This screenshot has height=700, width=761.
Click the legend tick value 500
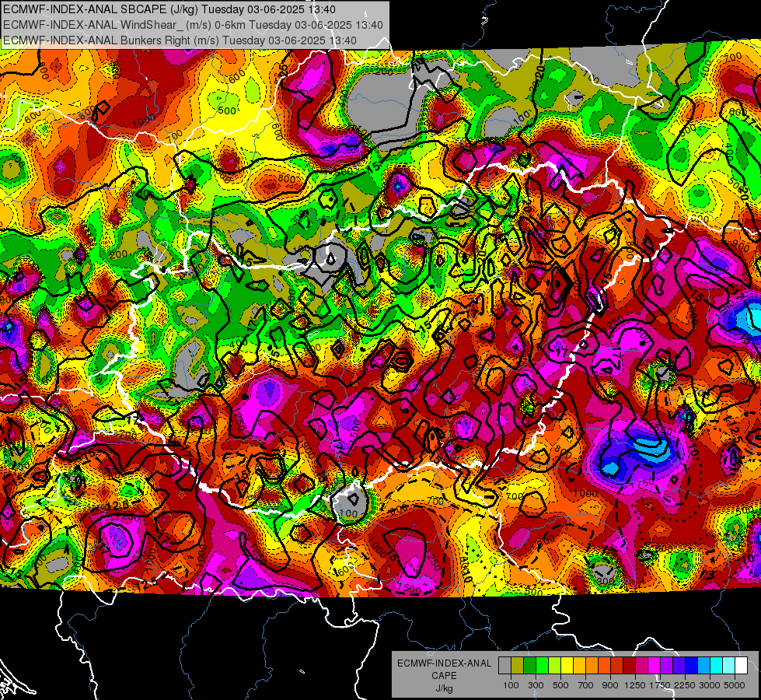click(560, 685)
